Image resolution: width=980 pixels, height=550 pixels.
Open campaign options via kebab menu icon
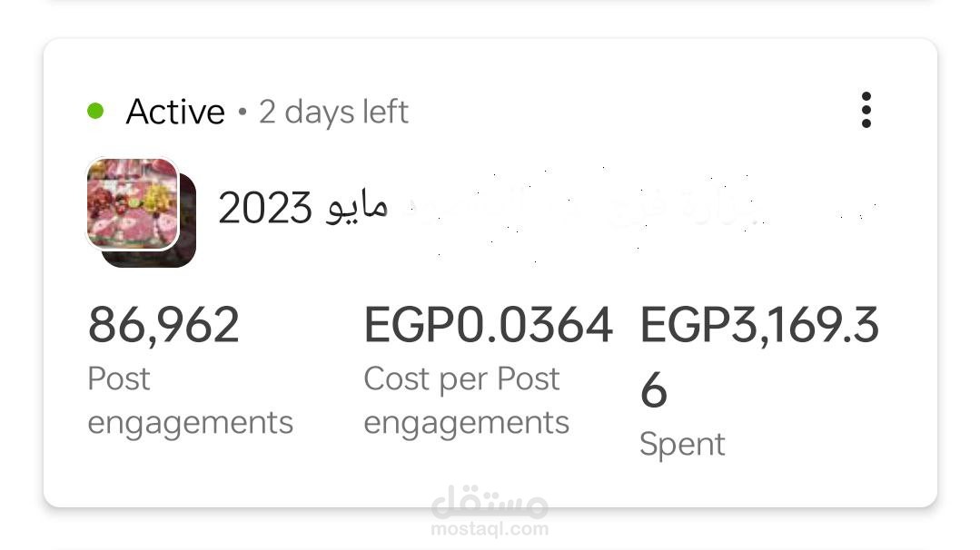pyautogui.click(x=866, y=110)
